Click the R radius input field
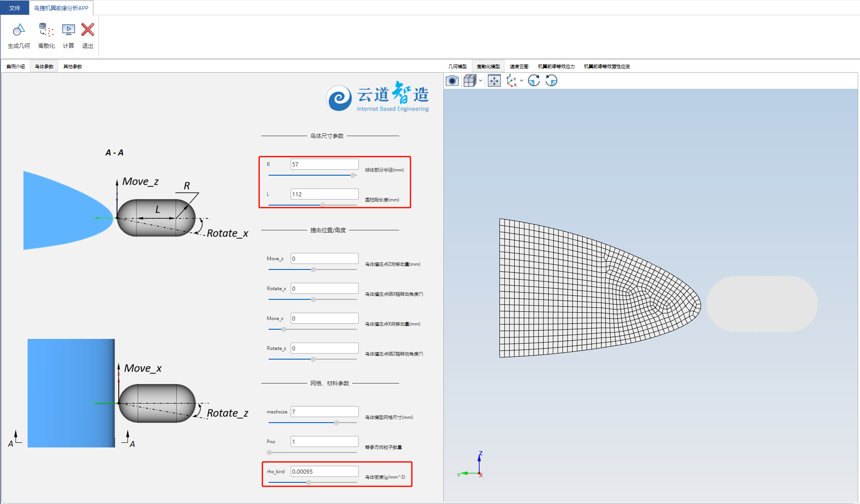860x504 pixels. coord(324,164)
